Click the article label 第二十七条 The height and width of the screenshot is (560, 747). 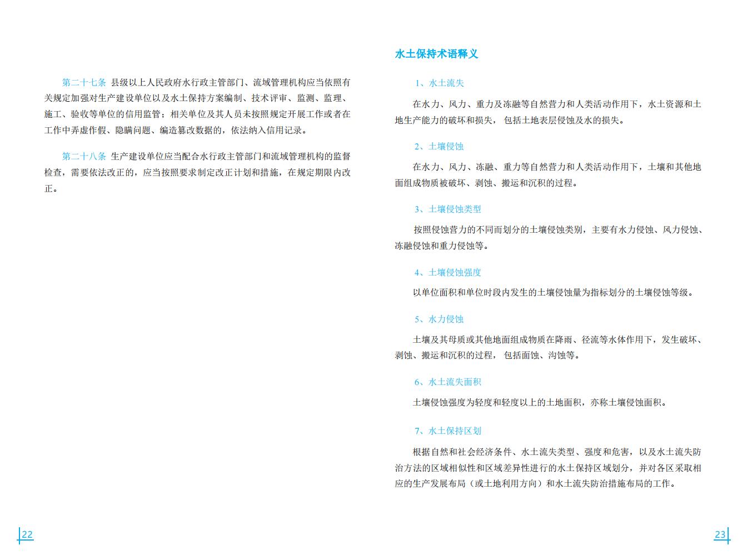pos(84,83)
